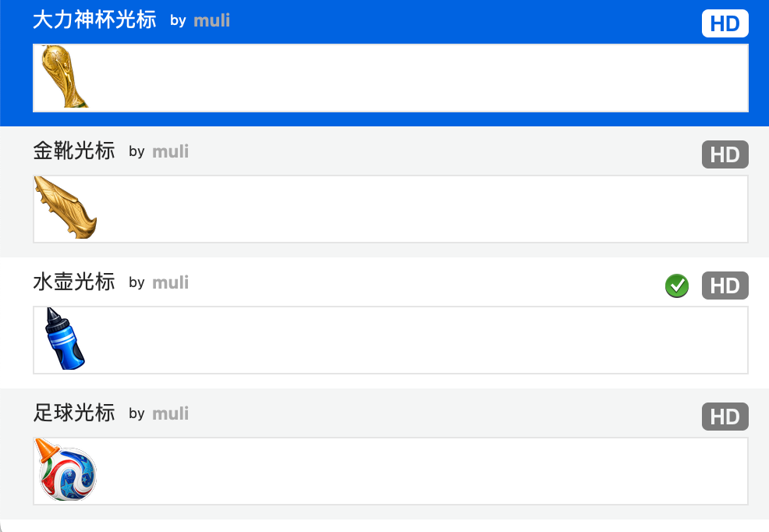Select the 足球光标 title
The height and width of the screenshot is (532, 769).
74,413
